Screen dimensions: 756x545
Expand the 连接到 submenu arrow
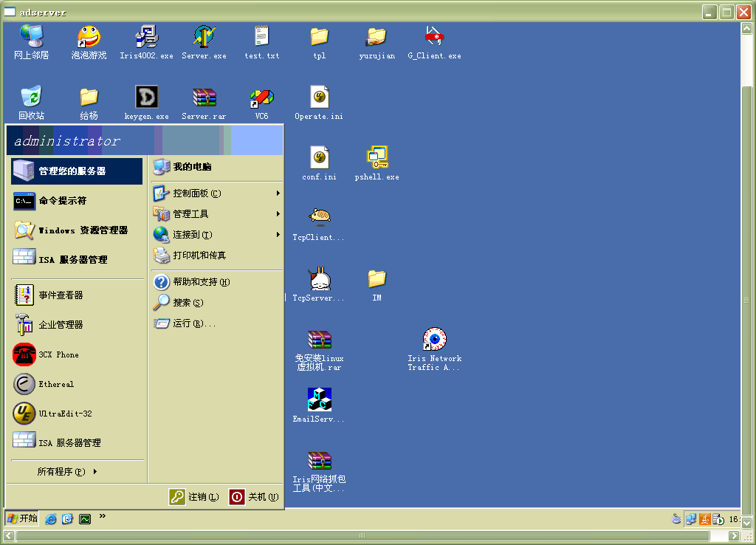coord(278,235)
